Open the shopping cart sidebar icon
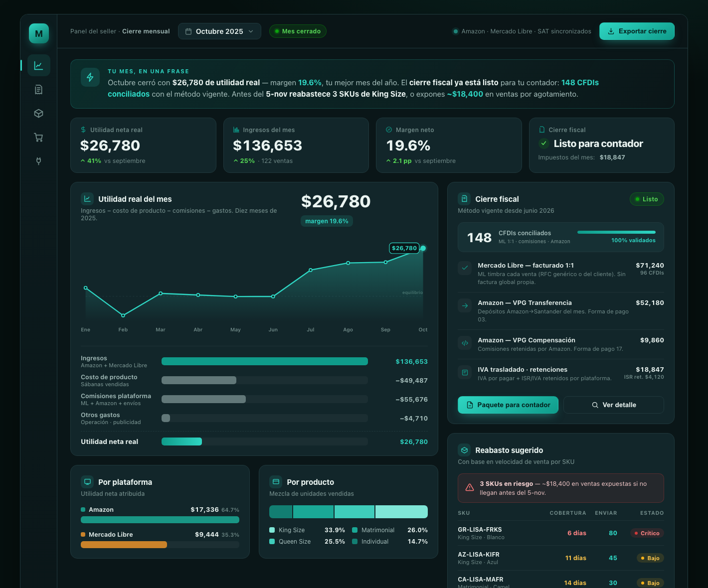The width and height of the screenshot is (708, 588). (39, 138)
